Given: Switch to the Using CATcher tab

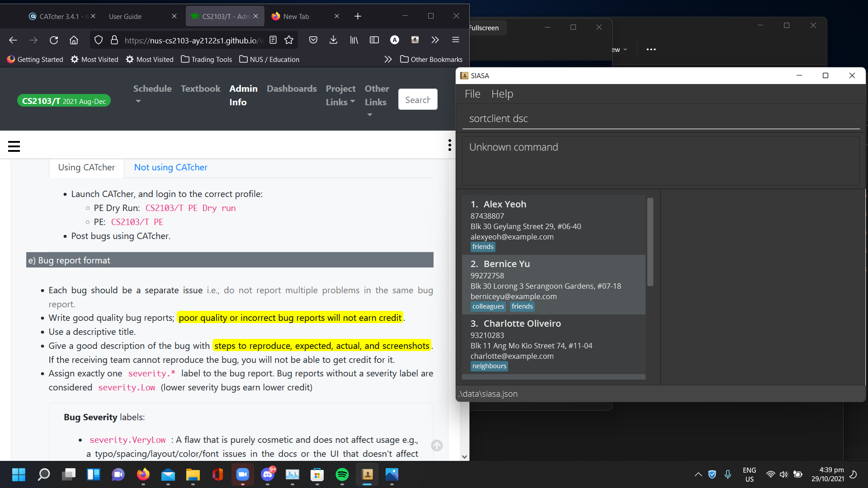Looking at the screenshot, I should (86, 168).
